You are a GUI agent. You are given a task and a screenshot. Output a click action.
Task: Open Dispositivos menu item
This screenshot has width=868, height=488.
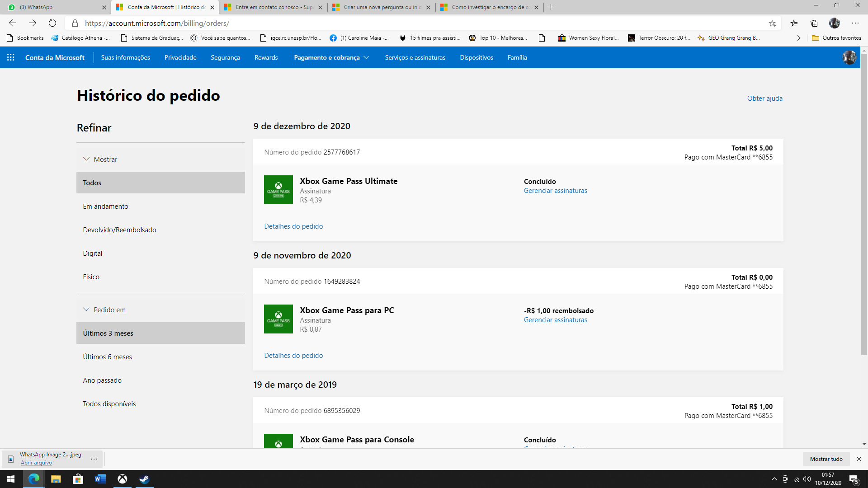pos(476,57)
